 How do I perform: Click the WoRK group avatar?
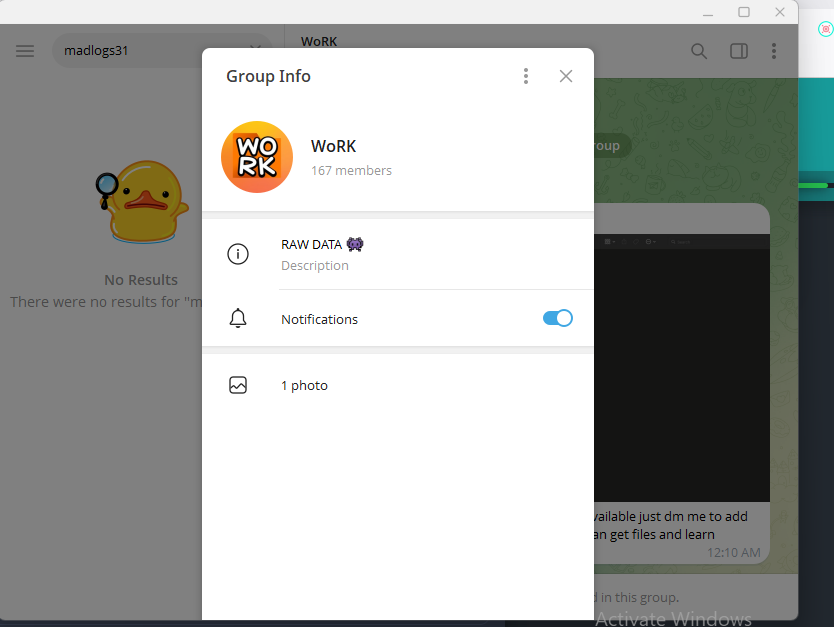point(257,157)
